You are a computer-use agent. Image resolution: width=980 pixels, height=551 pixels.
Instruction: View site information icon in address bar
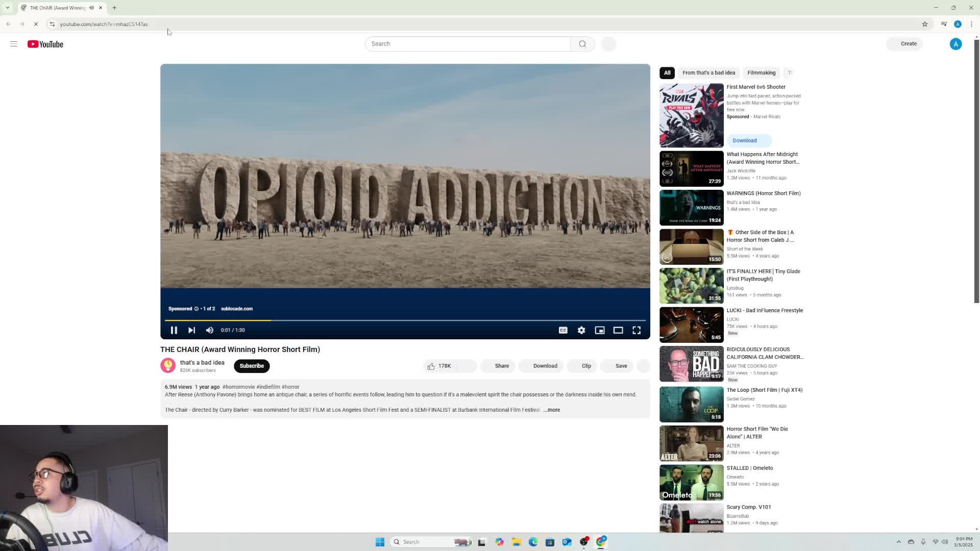pyautogui.click(x=52, y=24)
